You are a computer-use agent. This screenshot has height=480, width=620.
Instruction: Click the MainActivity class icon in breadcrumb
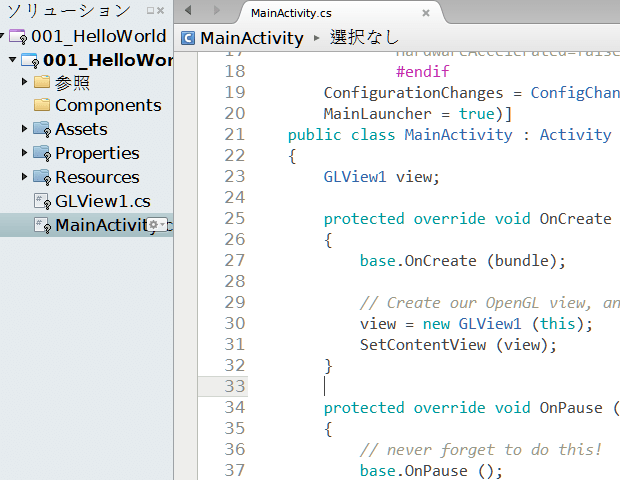point(188,38)
